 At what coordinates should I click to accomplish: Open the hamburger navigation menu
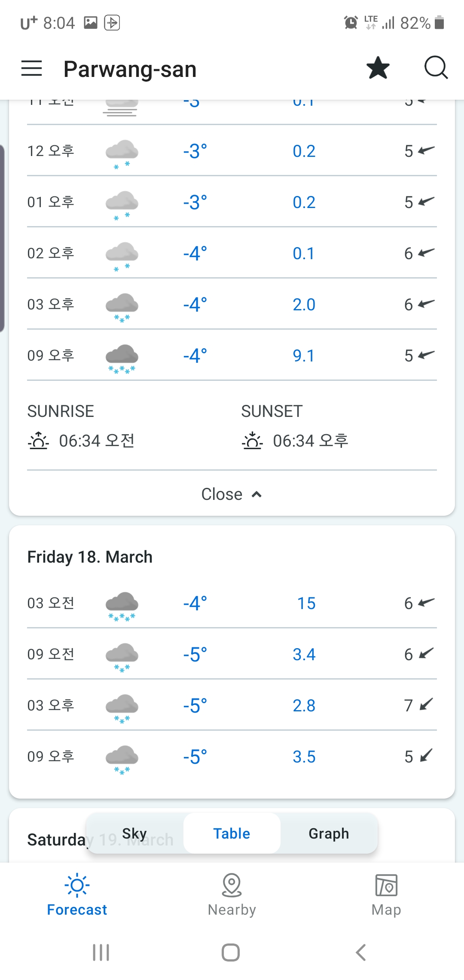coord(32,68)
